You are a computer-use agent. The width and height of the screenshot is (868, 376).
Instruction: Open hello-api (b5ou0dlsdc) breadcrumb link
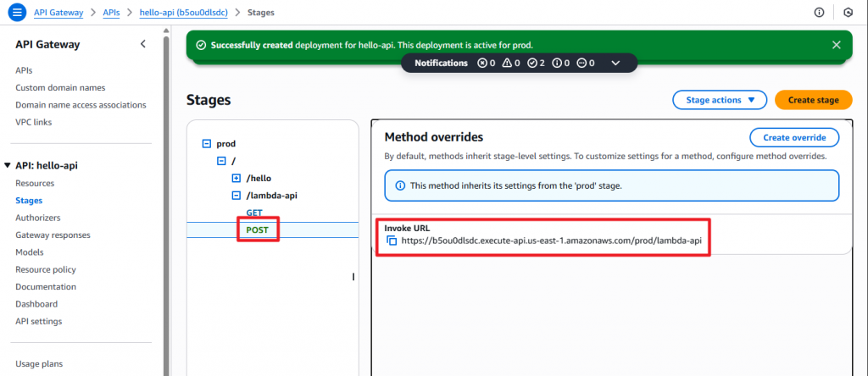click(183, 12)
